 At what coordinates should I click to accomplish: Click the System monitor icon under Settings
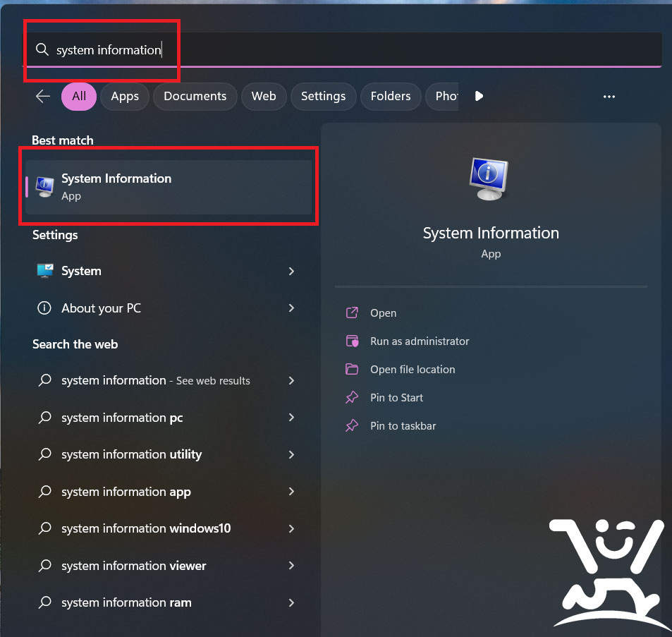pos(45,271)
